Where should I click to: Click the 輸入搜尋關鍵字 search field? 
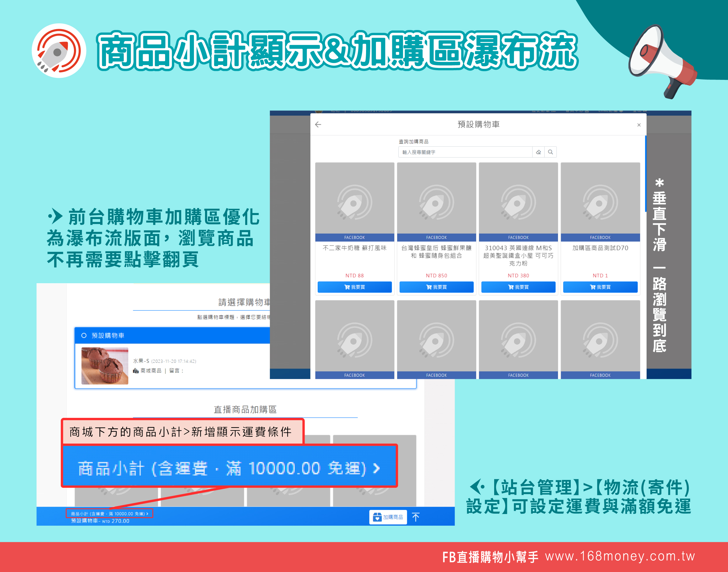465,152
